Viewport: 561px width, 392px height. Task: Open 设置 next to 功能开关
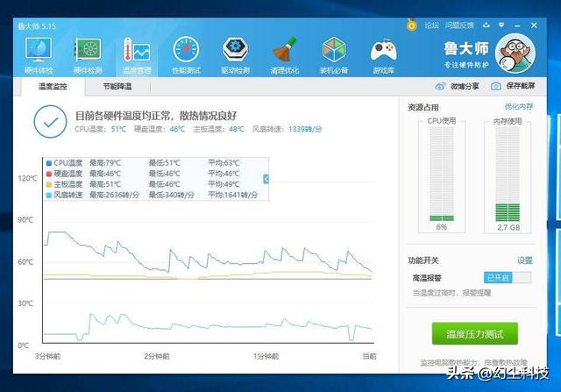(525, 260)
